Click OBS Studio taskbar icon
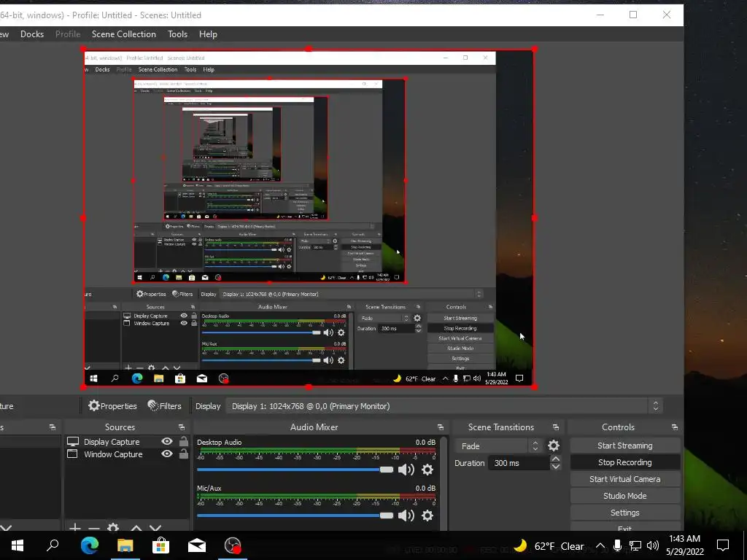Viewport: 747px width, 560px height. tap(233, 545)
